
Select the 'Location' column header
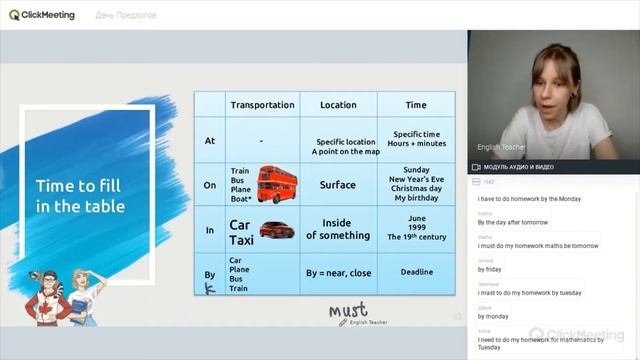(x=338, y=105)
